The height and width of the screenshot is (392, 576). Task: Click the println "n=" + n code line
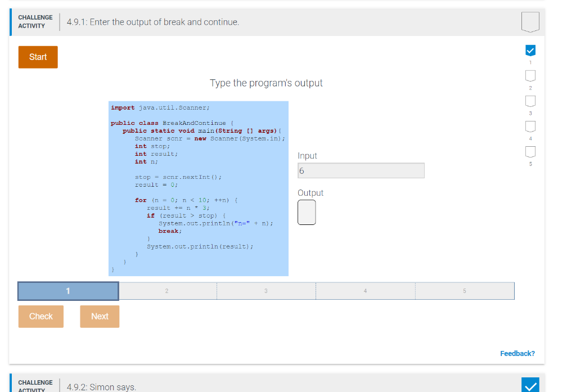(x=216, y=223)
